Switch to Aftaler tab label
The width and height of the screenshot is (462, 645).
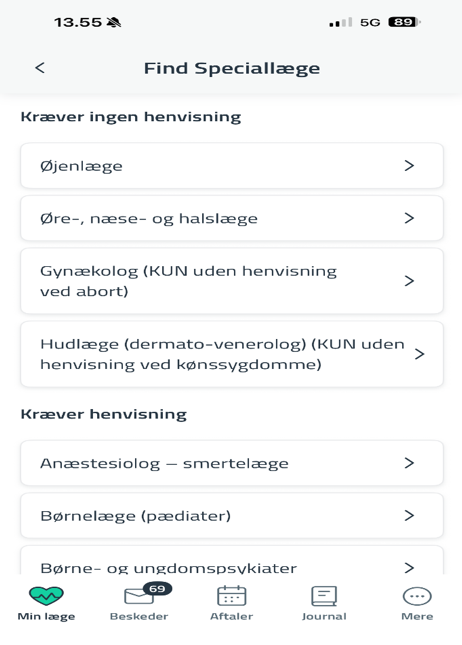click(x=232, y=616)
